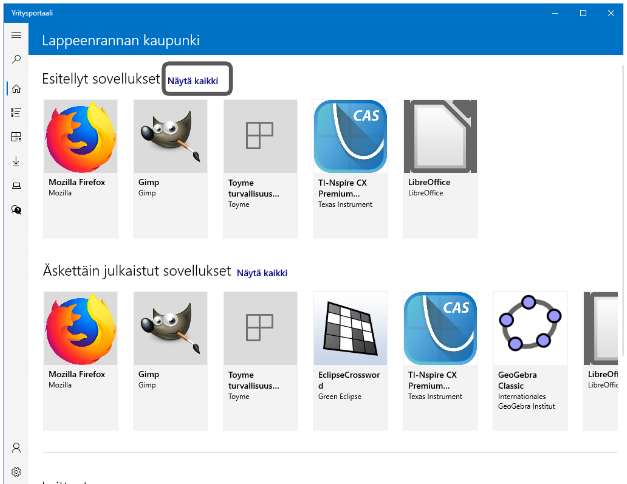Image resolution: width=627 pixels, height=484 pixels.
Task: Open Toyme turvallisuus app in featured apps
Action: pyautogui.click(x=260, y=169)
